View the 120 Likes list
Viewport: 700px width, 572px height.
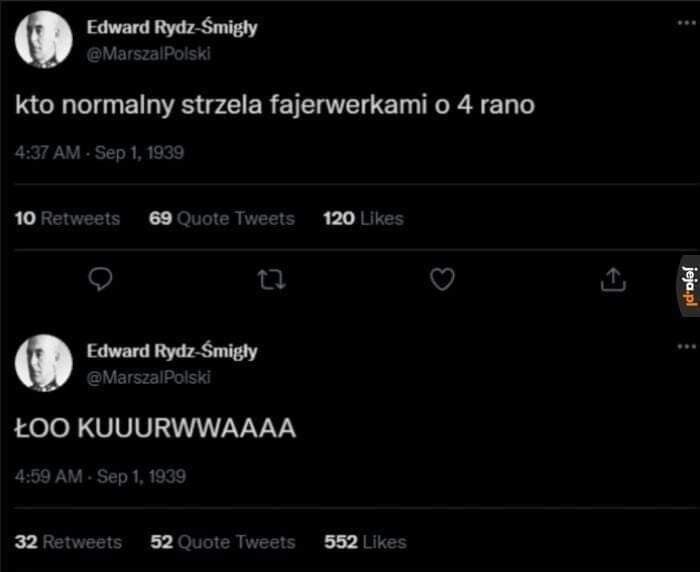click(x=363, y=218)
